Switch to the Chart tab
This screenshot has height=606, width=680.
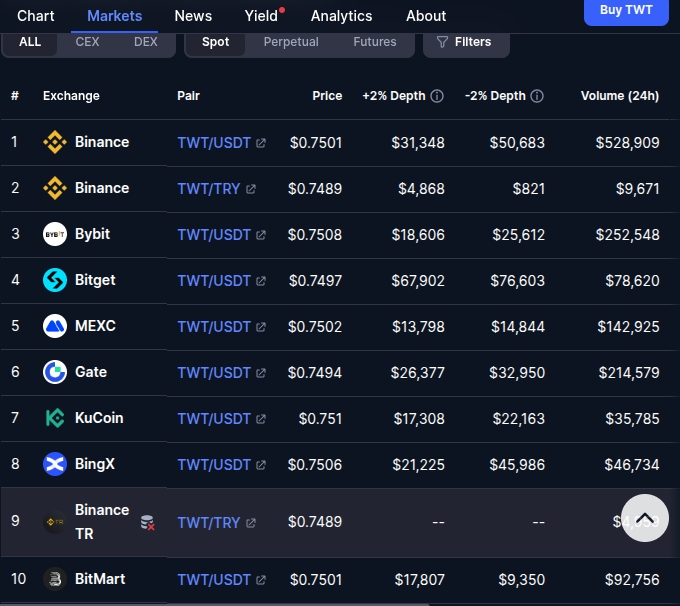pos(36,16)
